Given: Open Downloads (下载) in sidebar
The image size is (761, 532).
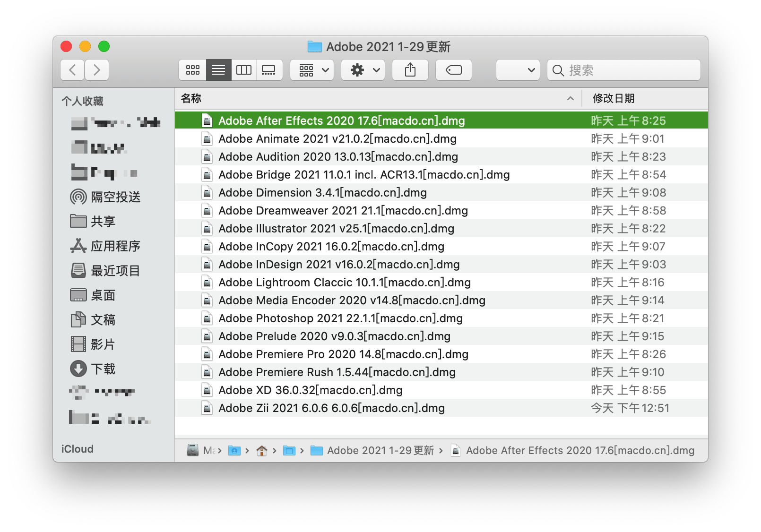Looking at the screenshot, I should click(103, 369).
